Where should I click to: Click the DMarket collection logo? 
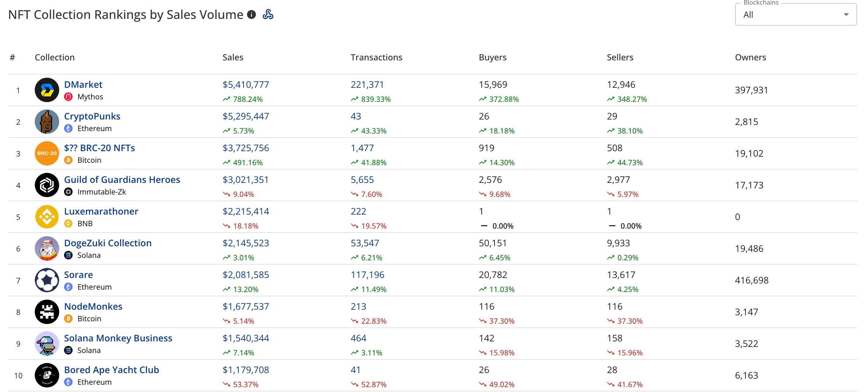click(47, 90)
